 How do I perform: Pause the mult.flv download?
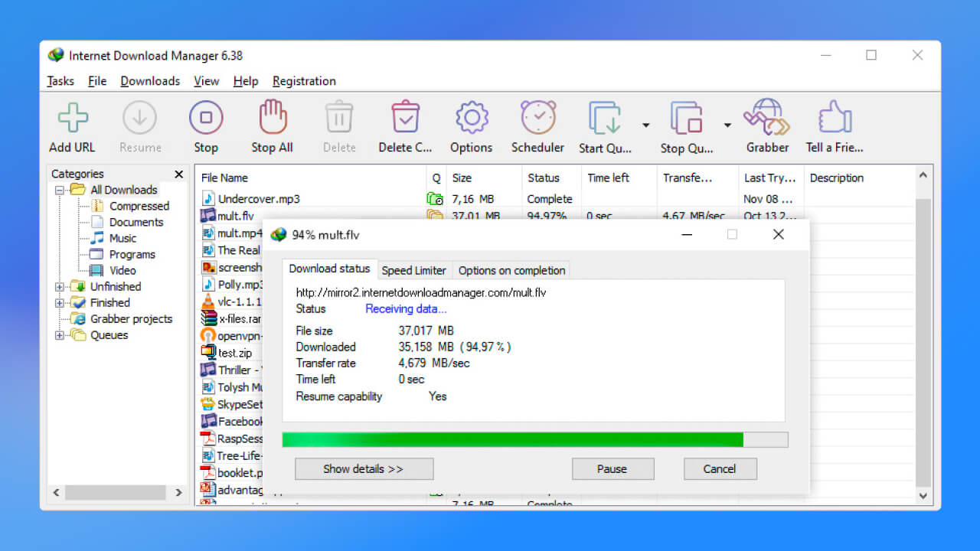coord(612,469)
